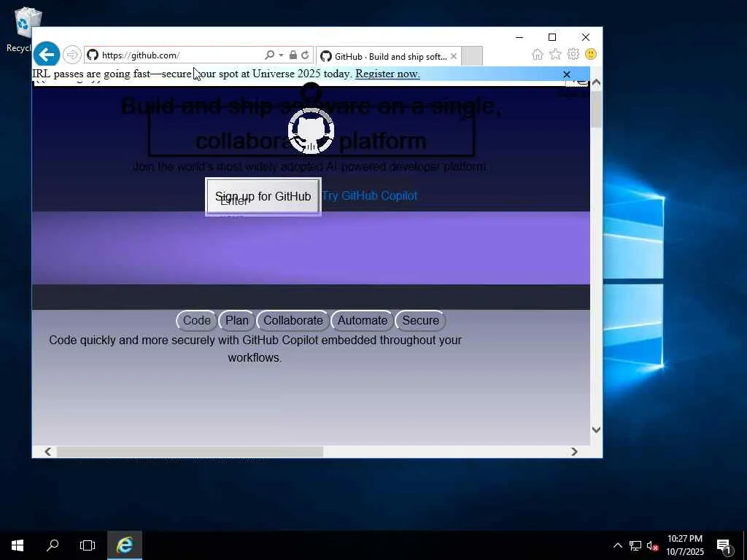Choose the Secure feature tab
The image size is (747, 560).
(421, 321)
